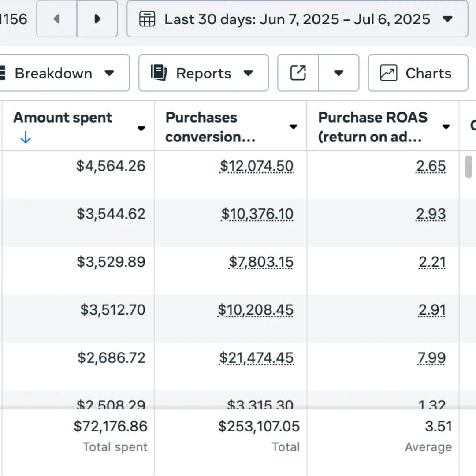This screenshot has height=476, width=476.
Task: Click the $21,474.45 purchases conversion value
Action: click(x=256, y=358)
